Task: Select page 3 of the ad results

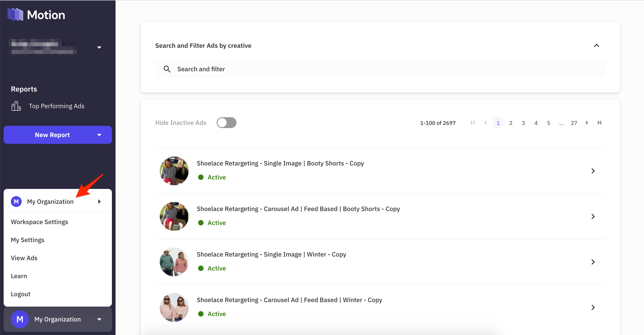Action: [523, 123]
